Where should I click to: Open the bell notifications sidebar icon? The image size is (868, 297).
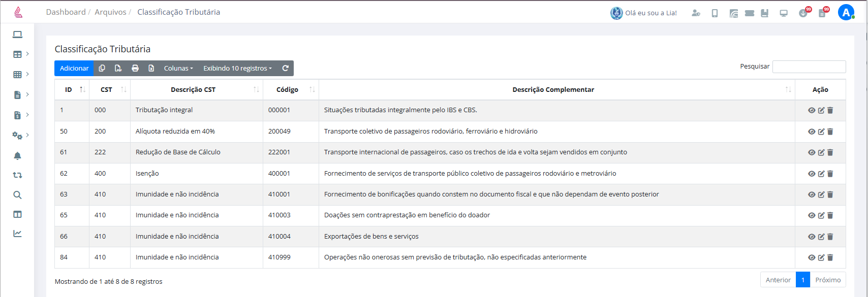click(17, 156)
